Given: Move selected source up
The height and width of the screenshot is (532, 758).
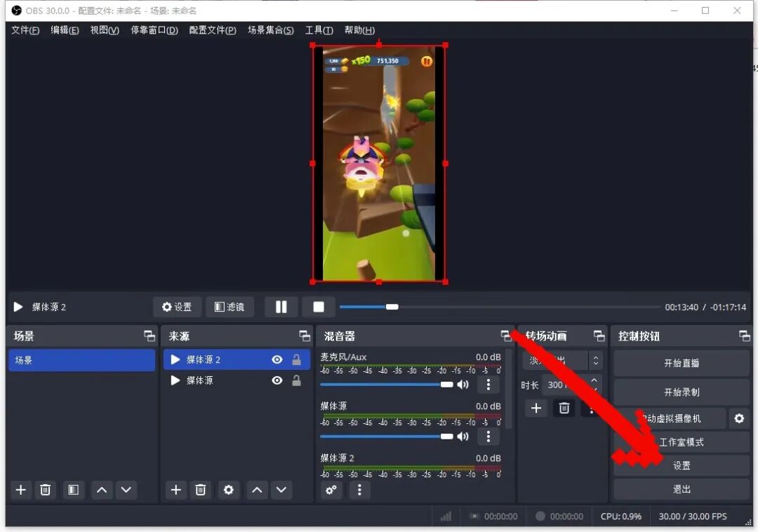Looking at the screenshot, I should [x=257, y=490].
